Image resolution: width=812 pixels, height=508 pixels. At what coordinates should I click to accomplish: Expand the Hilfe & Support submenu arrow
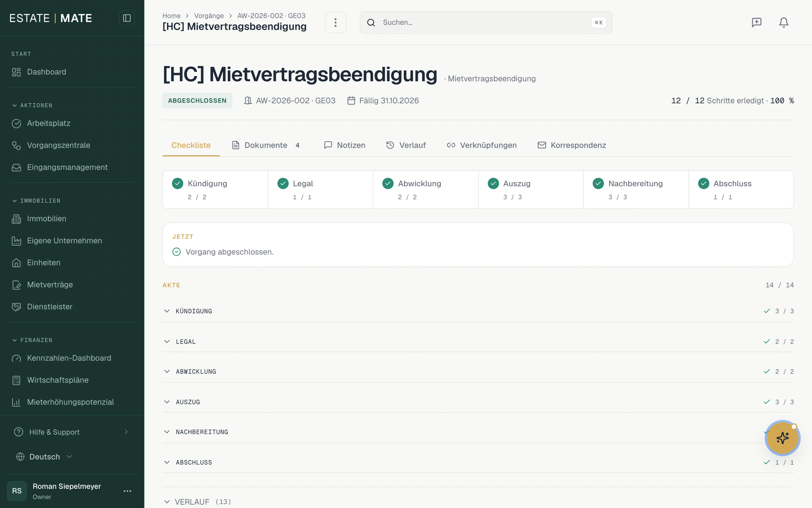[126, 432]
